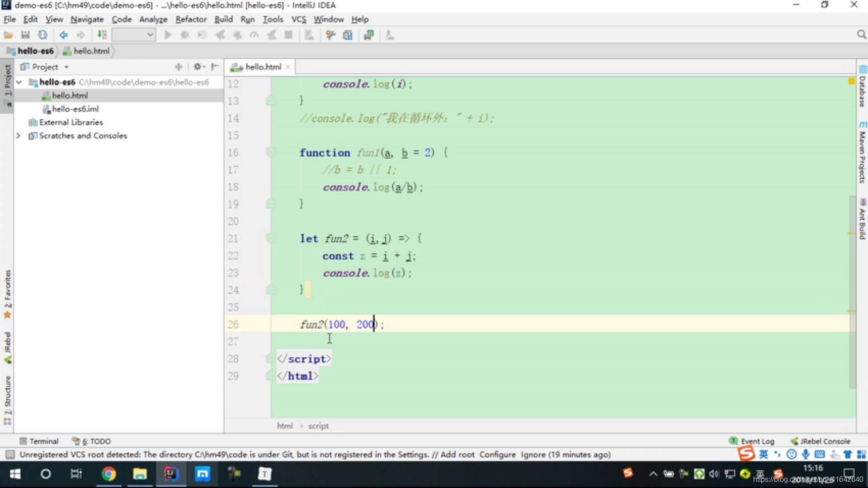Viewport: 868px width, 488px height.
Task: Fold the funl function at line 16
Action: point(270,153)
